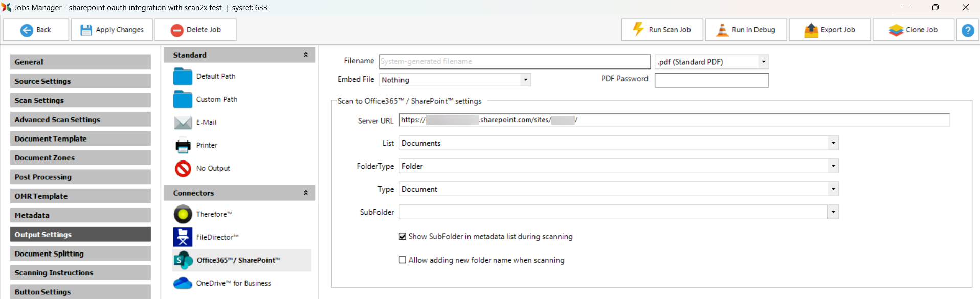
Task: Select the Printer output icon
Action: coord(183,146)
